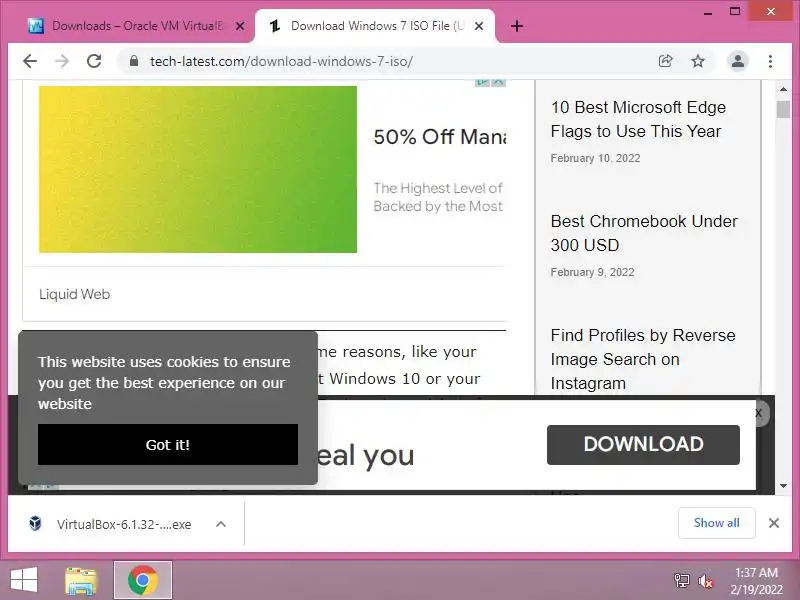800x600 pixels.
Task: Click the page scrollbar up arrow
Action: pyautogui.click(x=783, y=89)
